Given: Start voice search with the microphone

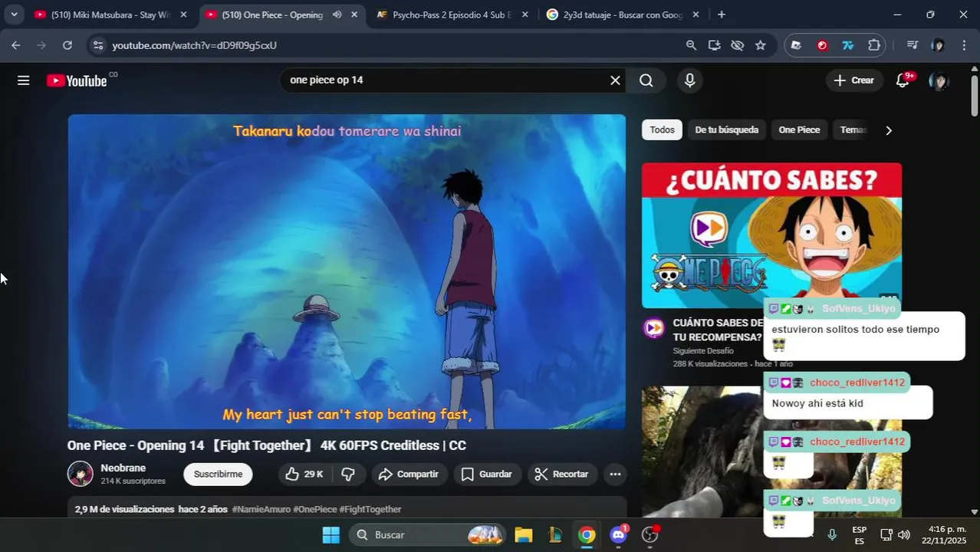Looking at the screenshot, I should point(690,80).
